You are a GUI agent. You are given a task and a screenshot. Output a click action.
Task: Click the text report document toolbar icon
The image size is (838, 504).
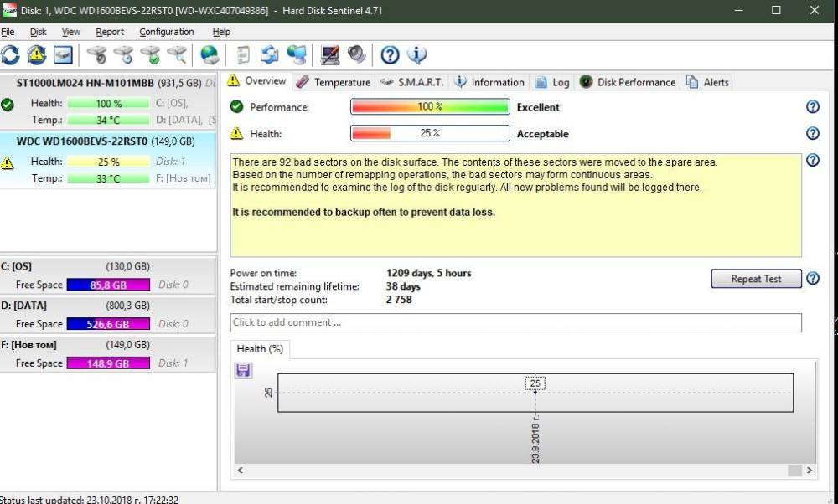click(243, 55)
